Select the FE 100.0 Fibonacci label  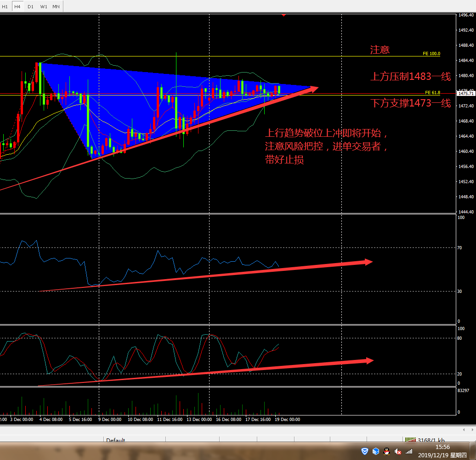pos(431,53)
